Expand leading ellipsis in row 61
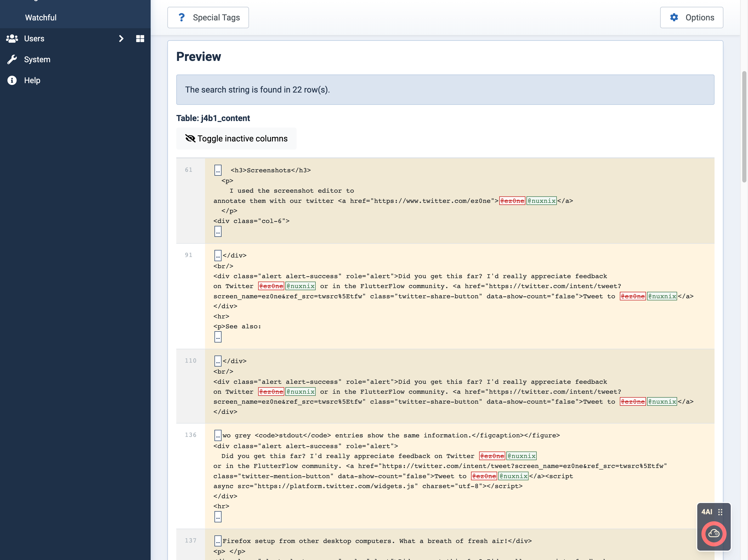Image resolution: width=748 pixels, height=560 pixels. click(x=218, y=170)
